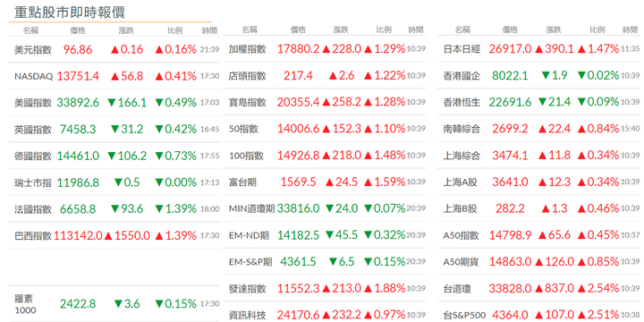Click the 德國指數 name

[x=33, y=156]
